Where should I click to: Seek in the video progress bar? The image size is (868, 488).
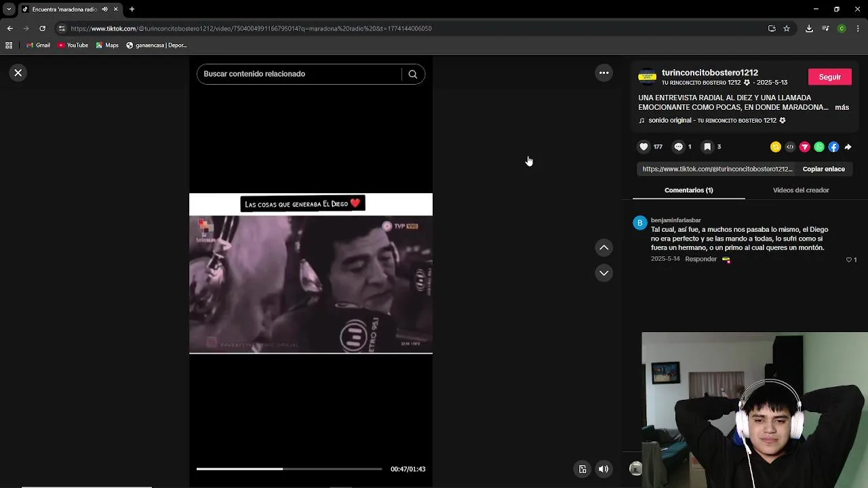(289, 469)
